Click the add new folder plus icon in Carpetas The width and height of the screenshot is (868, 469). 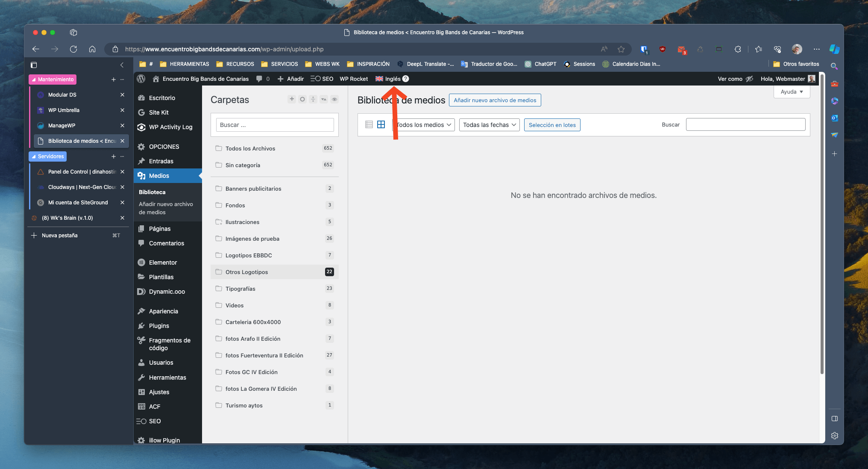(x=292, y=99)
